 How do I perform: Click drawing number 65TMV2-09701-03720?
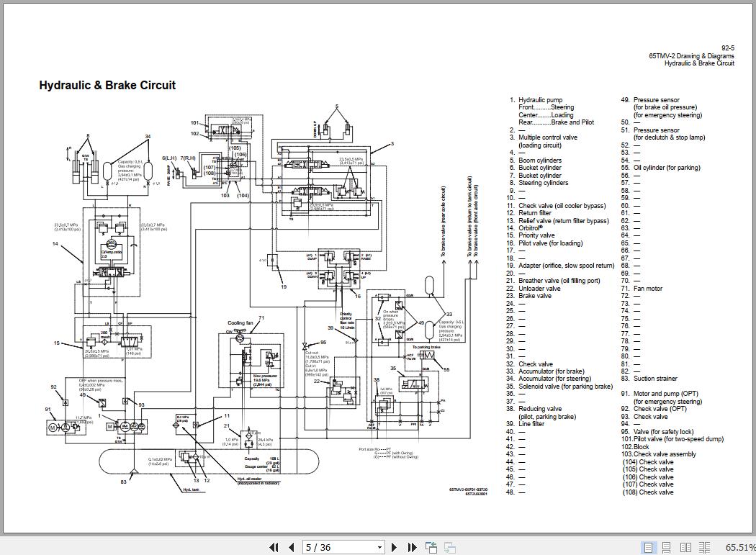pyautogui.click(x=468, y=489)
